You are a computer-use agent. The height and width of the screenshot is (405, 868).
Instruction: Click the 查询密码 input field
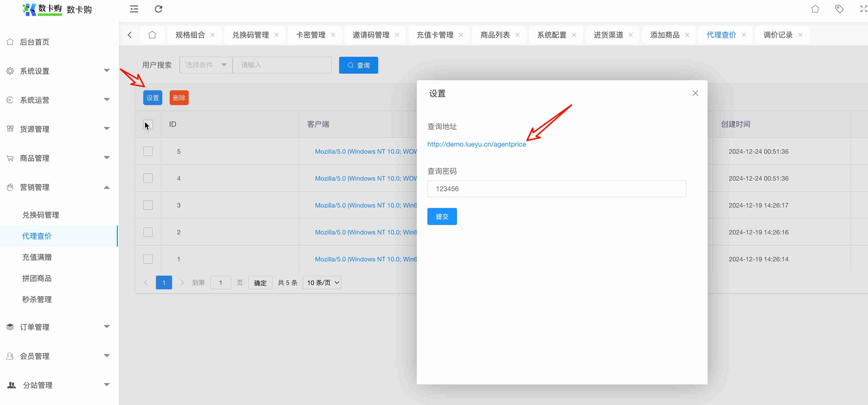556,189
